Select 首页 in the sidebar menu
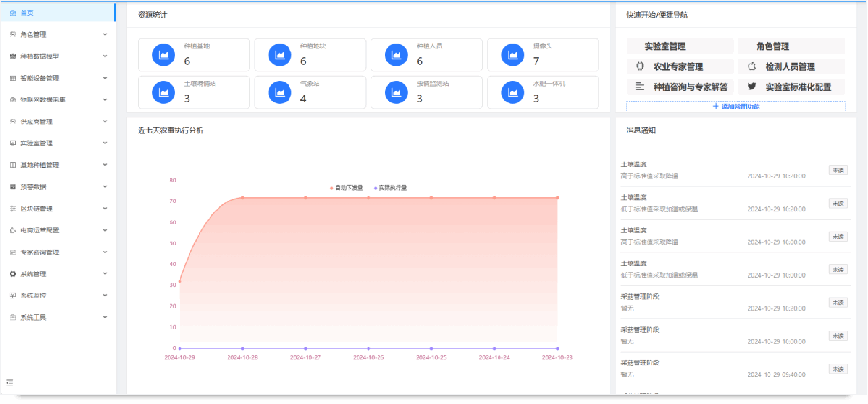 [x=27, y=13]
